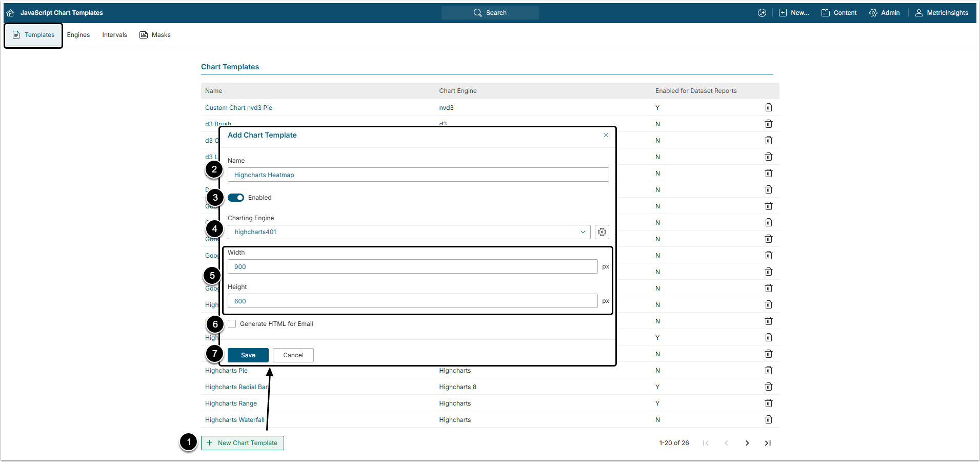
Task: Open the Admin menu
Action: tap(885, 13)
